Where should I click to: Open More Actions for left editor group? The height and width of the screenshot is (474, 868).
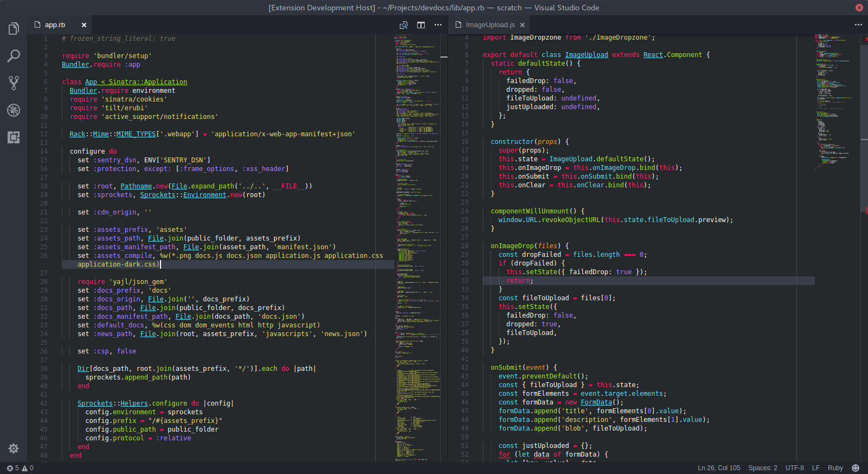click(438, 25)
